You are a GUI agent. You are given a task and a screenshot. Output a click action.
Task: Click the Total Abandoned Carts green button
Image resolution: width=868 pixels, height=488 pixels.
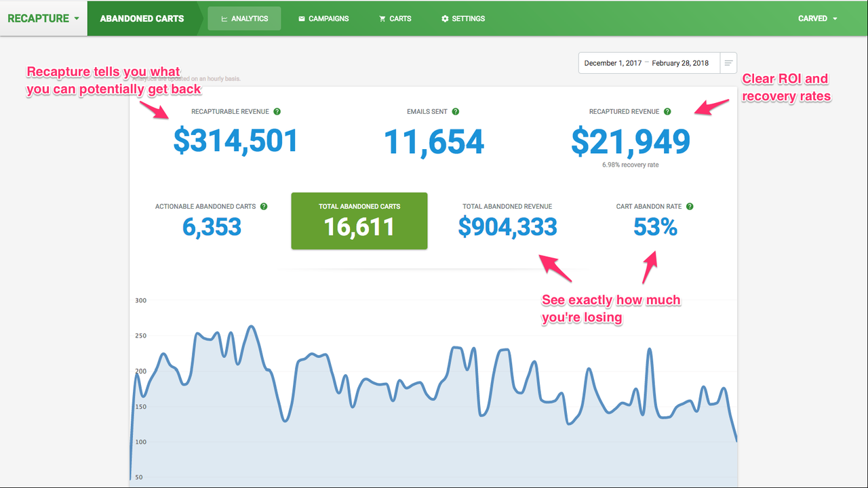[359, 220]
